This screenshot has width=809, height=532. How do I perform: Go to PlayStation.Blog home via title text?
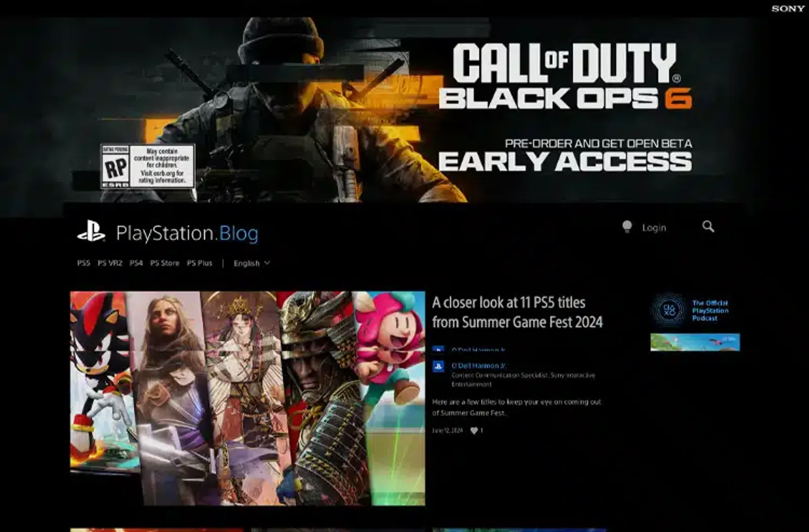click(187, 233)
